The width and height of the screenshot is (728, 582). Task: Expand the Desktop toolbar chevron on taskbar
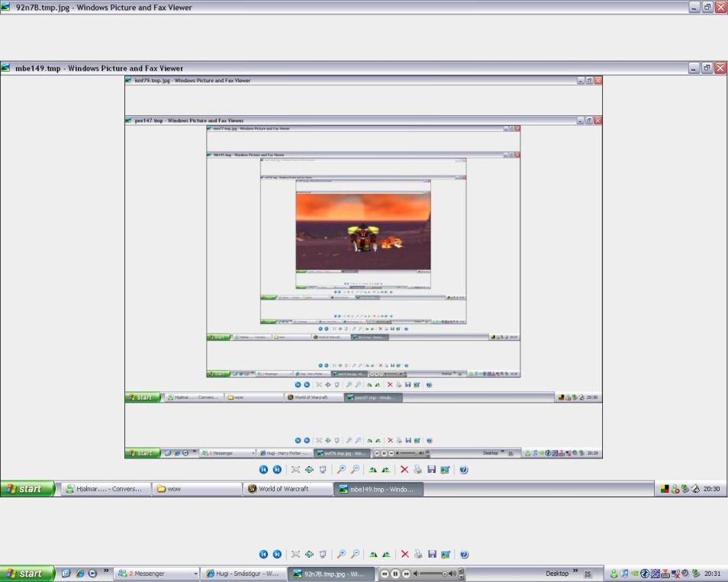click(x=575, y=571)
